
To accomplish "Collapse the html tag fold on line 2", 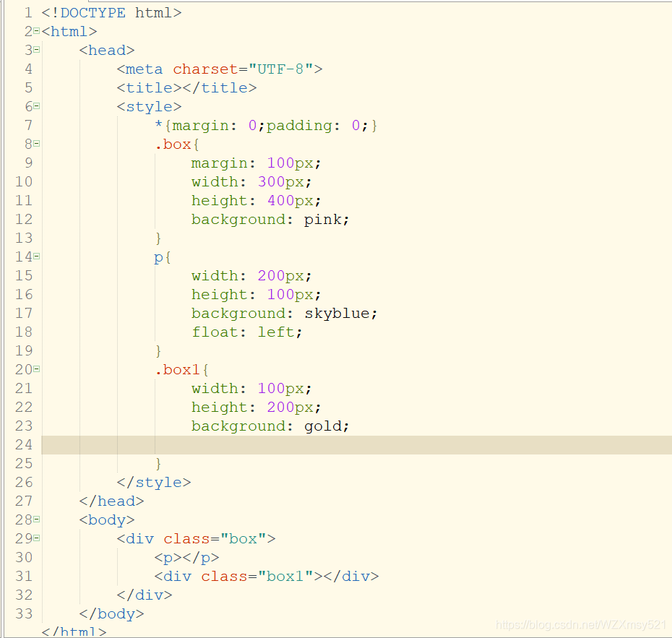I will click(x=36, y=31).
